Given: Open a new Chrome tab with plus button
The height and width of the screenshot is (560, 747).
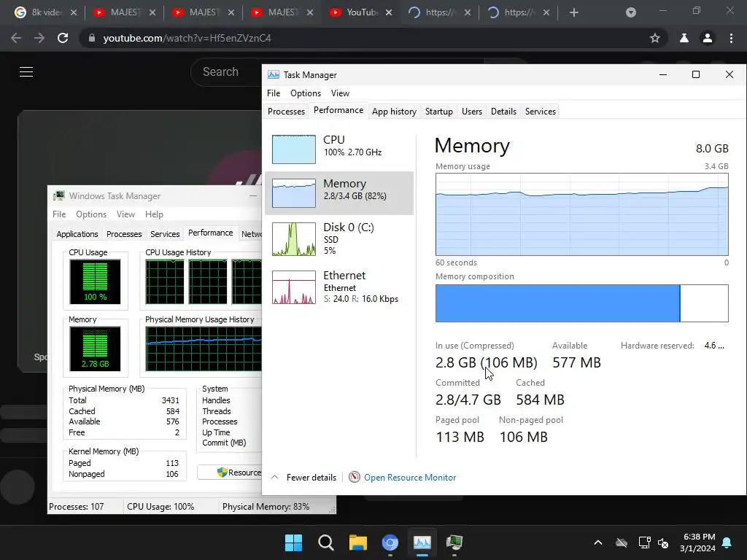Looking at the screenshot, I should 574,13.
